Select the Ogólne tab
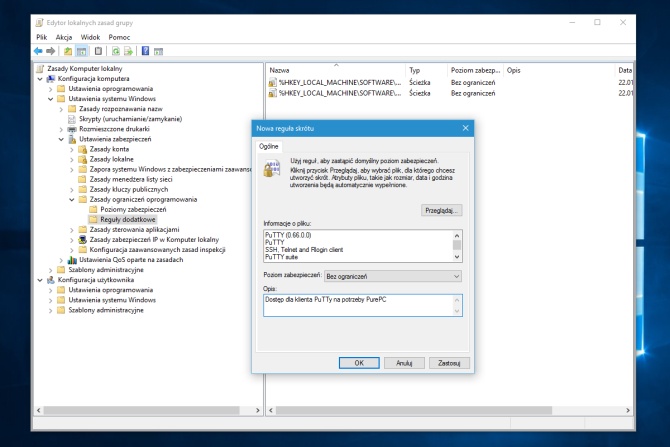This screenshot has height=447, width=670. click(x=268, y=146)
